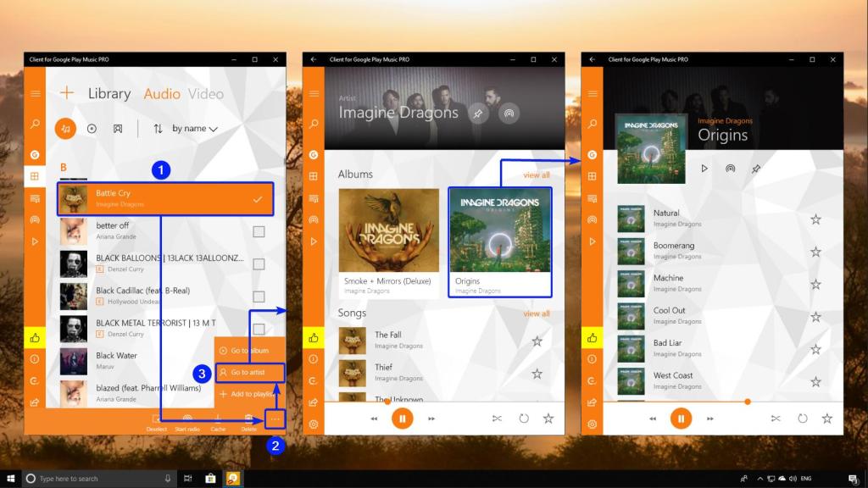Switch to the Video tab
This screenshot has width=868, height=488.
206,94
